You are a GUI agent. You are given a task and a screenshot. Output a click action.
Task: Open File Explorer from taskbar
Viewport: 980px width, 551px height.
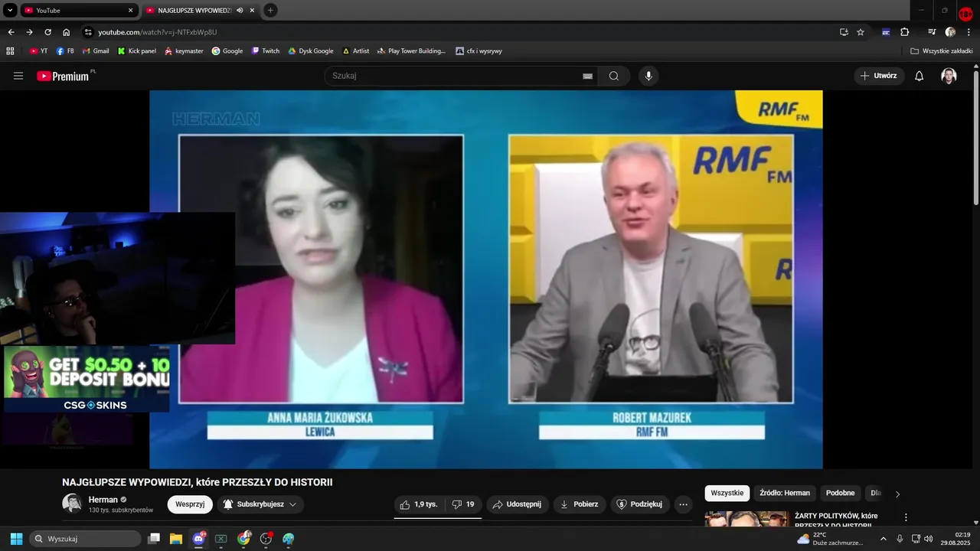click(x=176, y=539)
